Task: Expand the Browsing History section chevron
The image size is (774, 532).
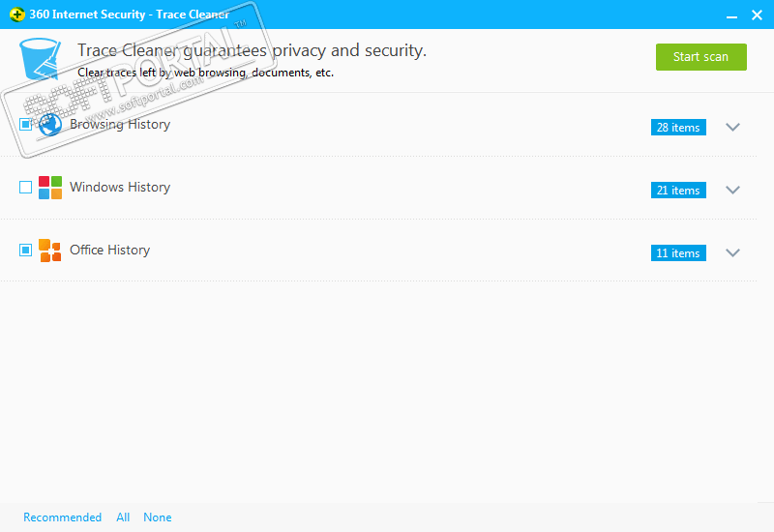Action: pos(732,127)
